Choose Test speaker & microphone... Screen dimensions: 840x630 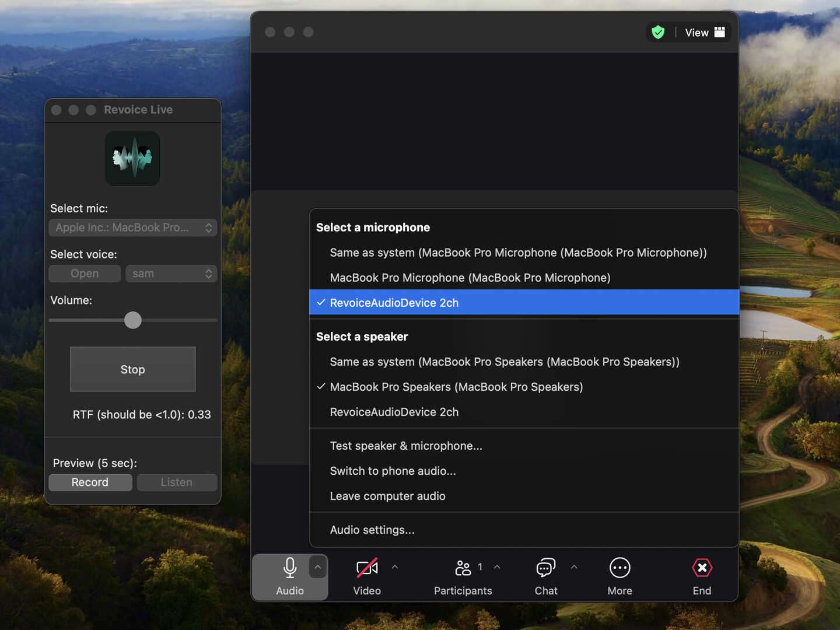tap(524, 446)
